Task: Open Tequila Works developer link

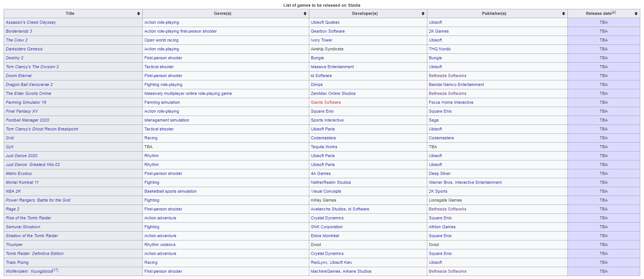Action: coord(324,147)
